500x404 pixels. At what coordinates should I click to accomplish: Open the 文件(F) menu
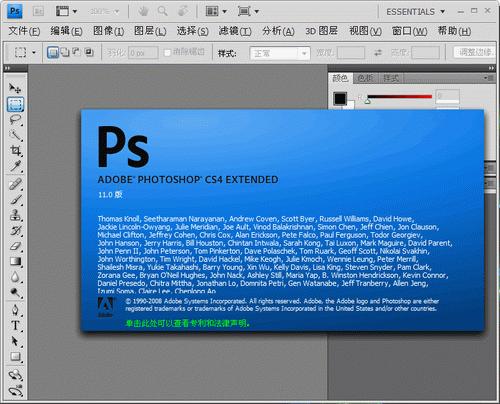pos(24,31)
